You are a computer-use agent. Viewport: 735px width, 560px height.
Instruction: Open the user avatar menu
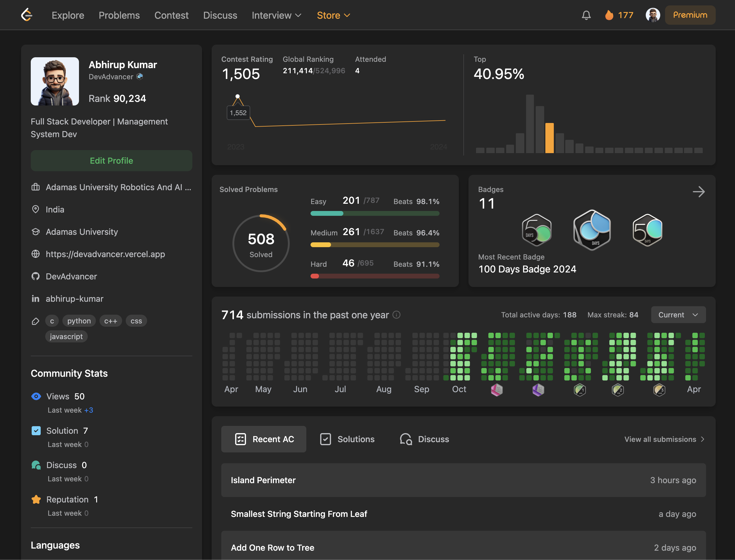(x=653, y=15)
